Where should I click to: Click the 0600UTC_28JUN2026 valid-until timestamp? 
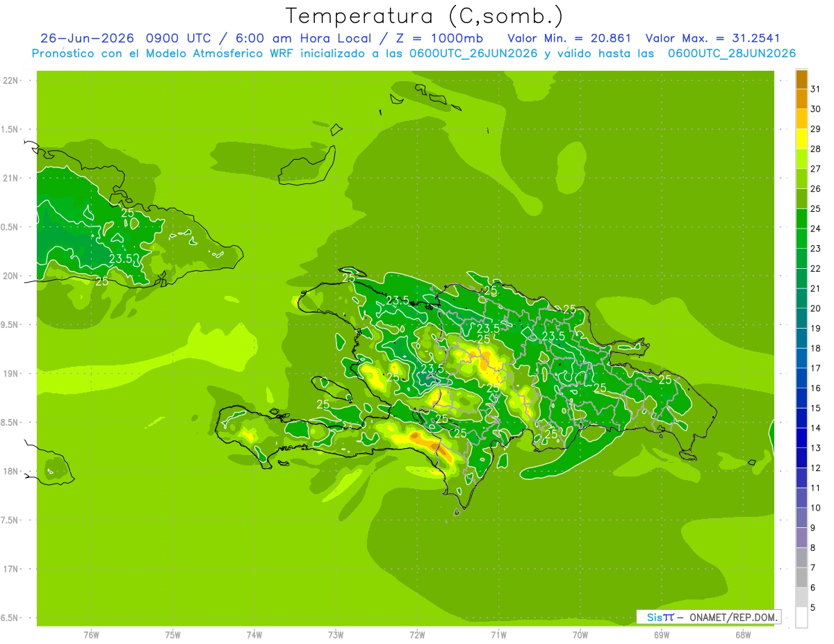click(732, 53)
